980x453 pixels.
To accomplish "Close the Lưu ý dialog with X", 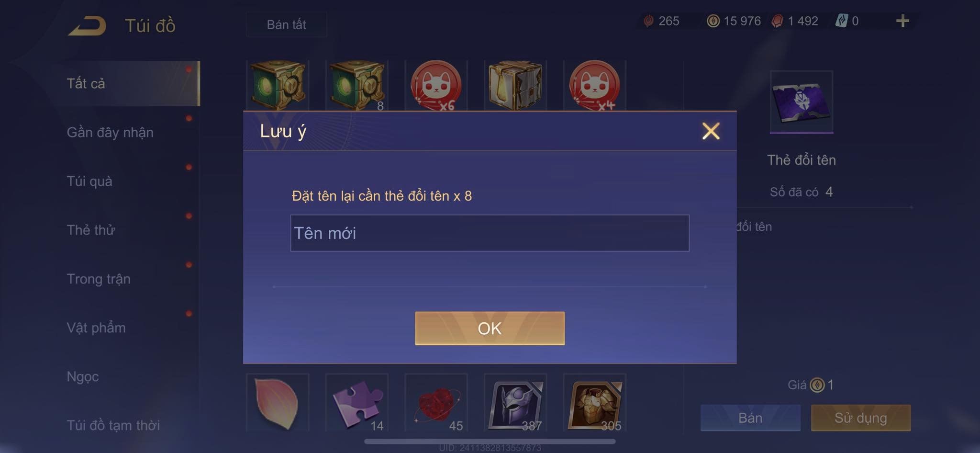I will click(711, 131).
